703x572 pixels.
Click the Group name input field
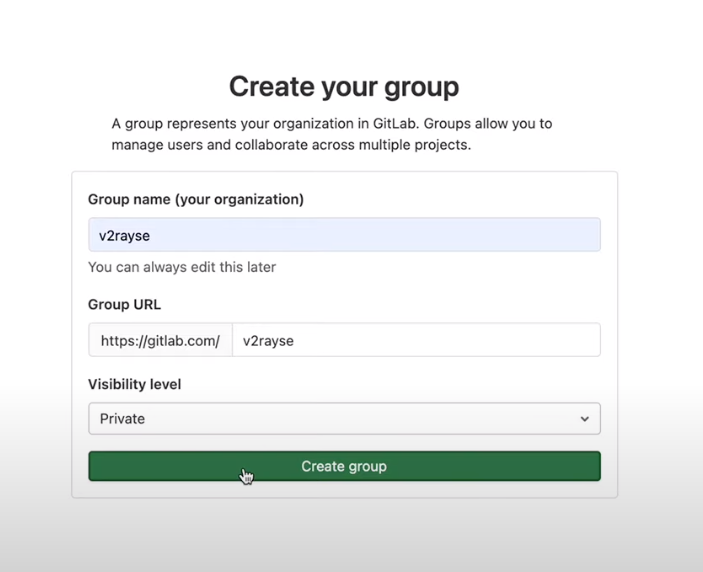coord(344,235)
